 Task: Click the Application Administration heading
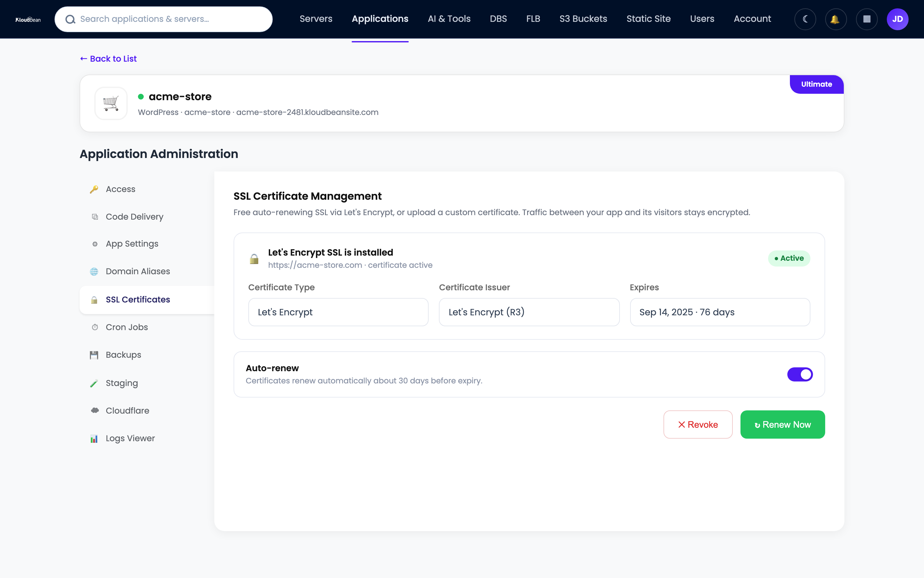click(159, 154)
